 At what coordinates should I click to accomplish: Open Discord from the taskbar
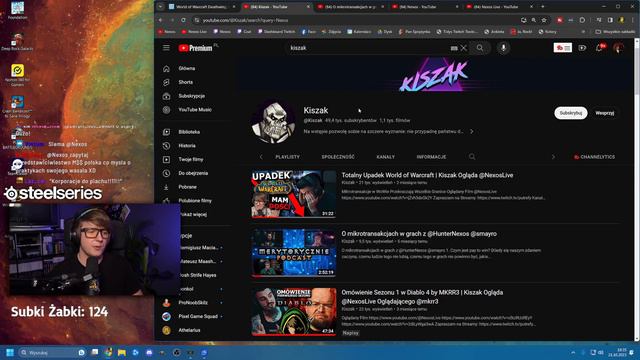[149, 352]
